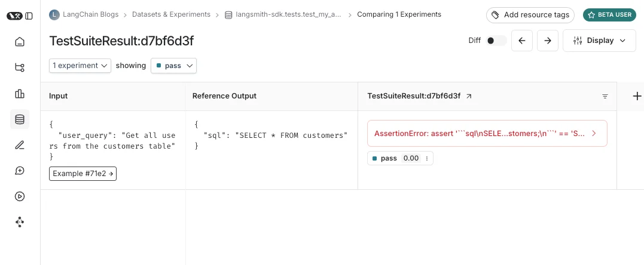Go to previous example with left arrow
Viewport: 644px width, 265px height.
pos(522,41)
